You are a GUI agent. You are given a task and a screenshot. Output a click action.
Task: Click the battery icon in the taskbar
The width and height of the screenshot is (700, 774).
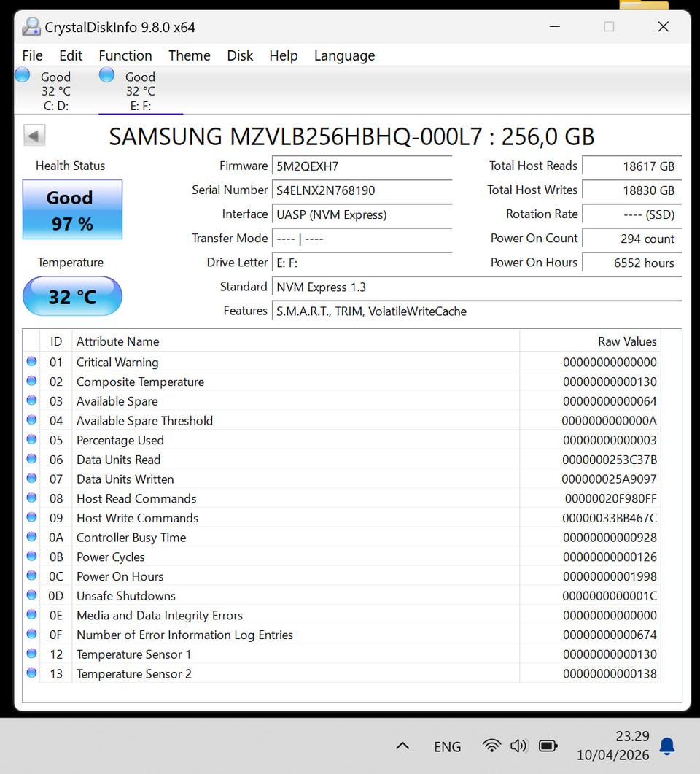pos(548,746)
